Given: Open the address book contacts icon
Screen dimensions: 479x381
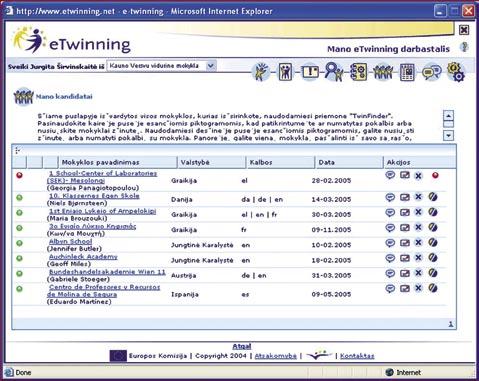Looking at the screenshot, I should click(x=359, y=72).
